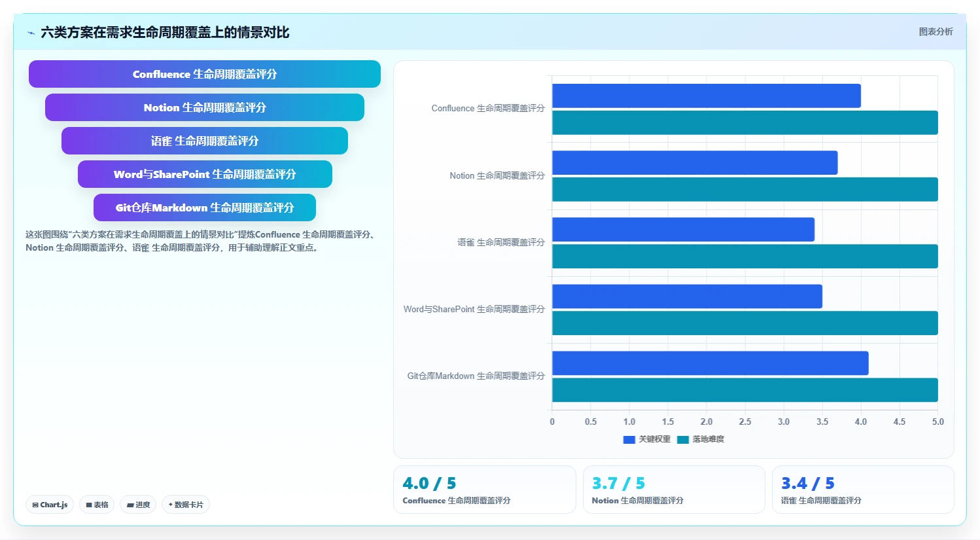Click the x-axis tick label 2.5

[745, 422]
